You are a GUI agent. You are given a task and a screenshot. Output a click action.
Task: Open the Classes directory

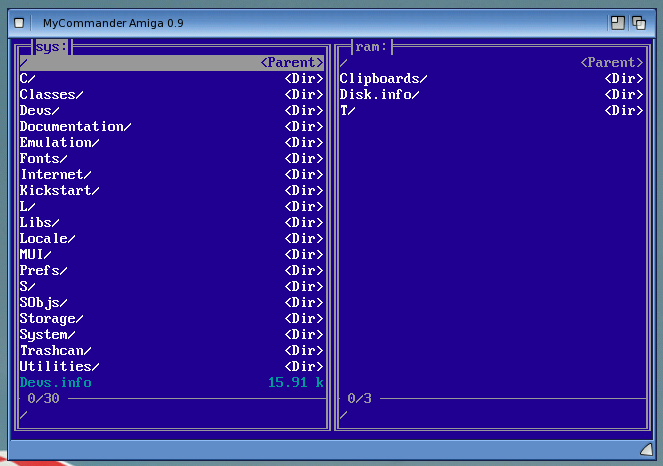click(52, 95)
